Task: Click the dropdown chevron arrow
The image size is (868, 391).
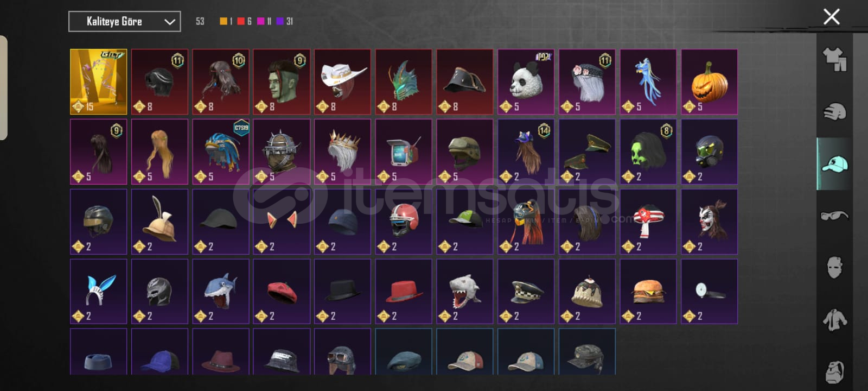Action: point(169,22)
